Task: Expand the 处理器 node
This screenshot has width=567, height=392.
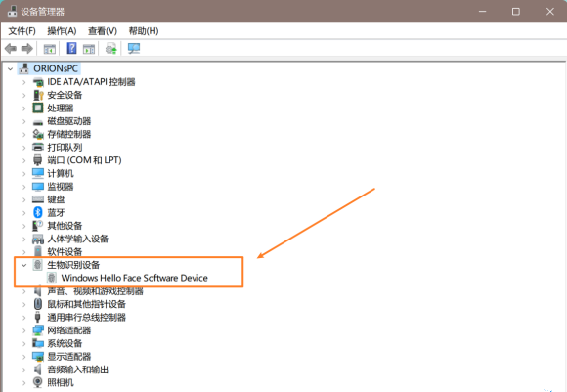Action: pos(24,109)
